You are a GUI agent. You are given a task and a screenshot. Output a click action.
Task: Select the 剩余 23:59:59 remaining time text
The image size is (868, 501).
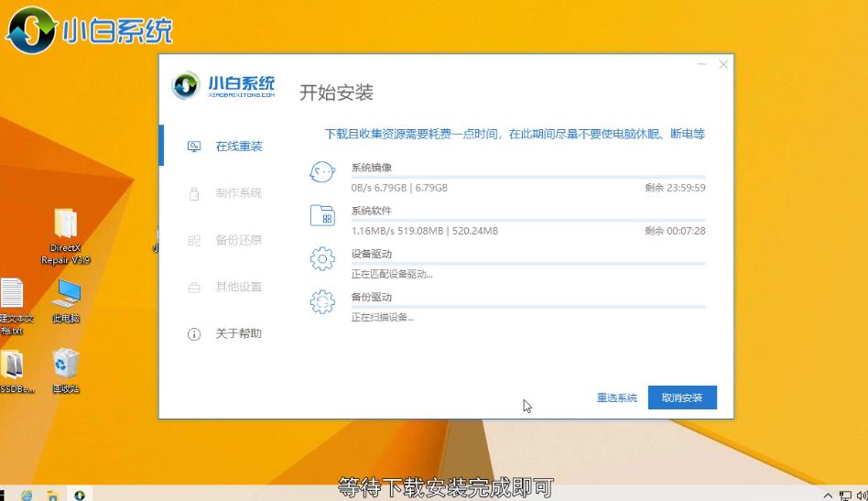pos(676,188)
